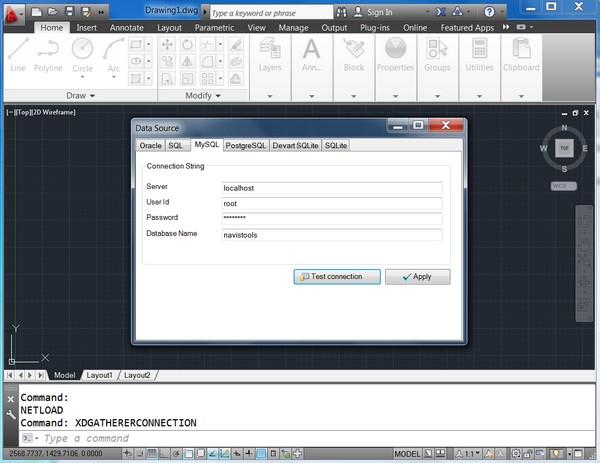The height and width of the screenshot is (463, 600).
Task: Choose the Arc tool icon
Action: point(113,50)
